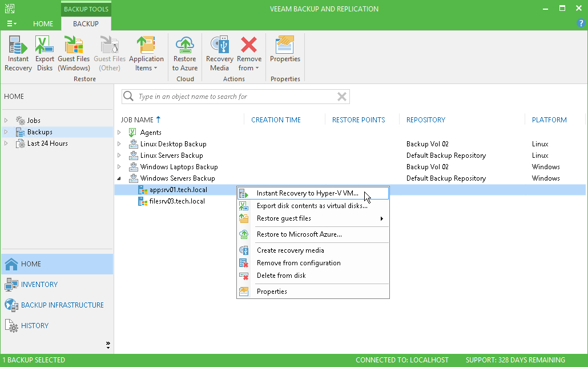Choose Delete from disk
Viewport: 588px width, 367px height.
pos(313,276)
